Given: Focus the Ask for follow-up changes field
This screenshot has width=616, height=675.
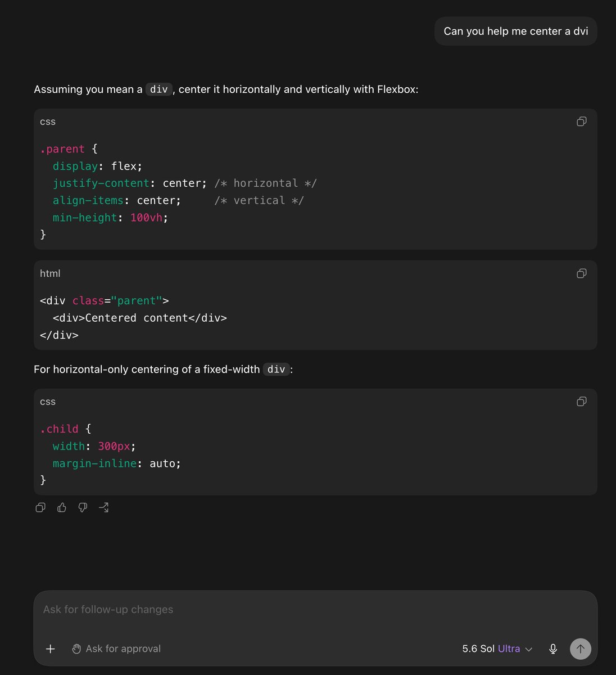Looking at the screenshot, I should click(315, 610).
